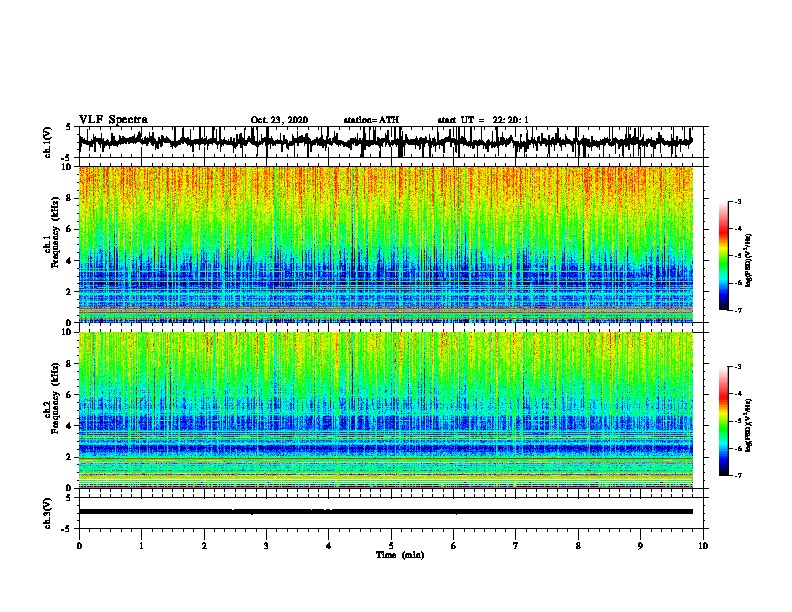792x612 pixels.
Task: Click the "5" voltage tick of ch.1(V) panel
Action: tap(68, 127)
